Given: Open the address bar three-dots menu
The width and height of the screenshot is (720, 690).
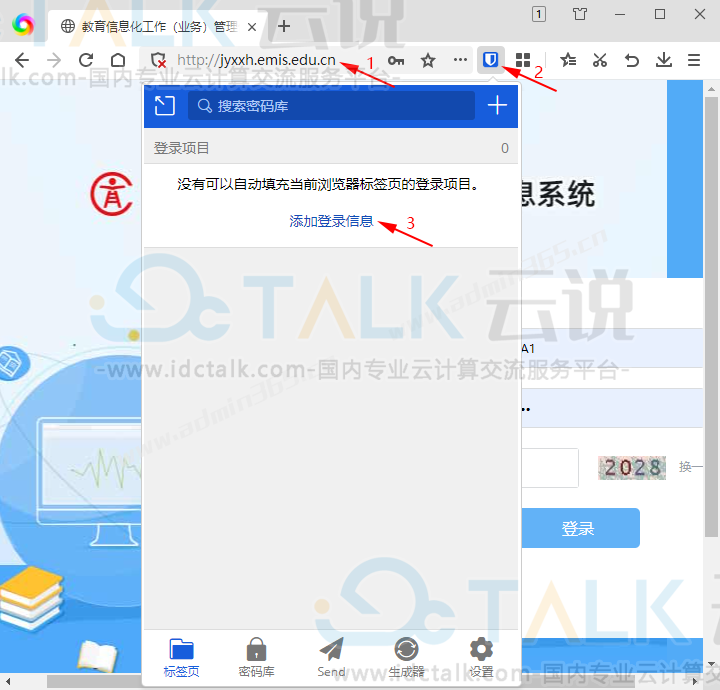Looking at the screenshot, I should point(460,60).
